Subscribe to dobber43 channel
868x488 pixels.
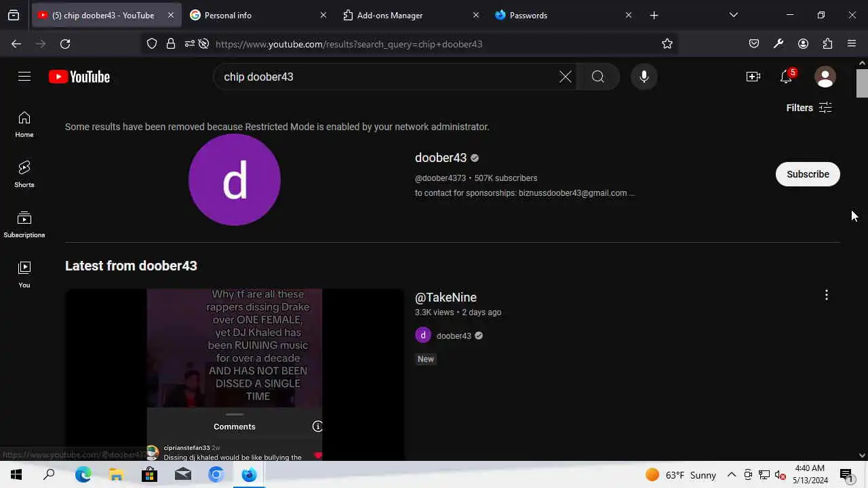pyautogui.click(x=808, y=174)
